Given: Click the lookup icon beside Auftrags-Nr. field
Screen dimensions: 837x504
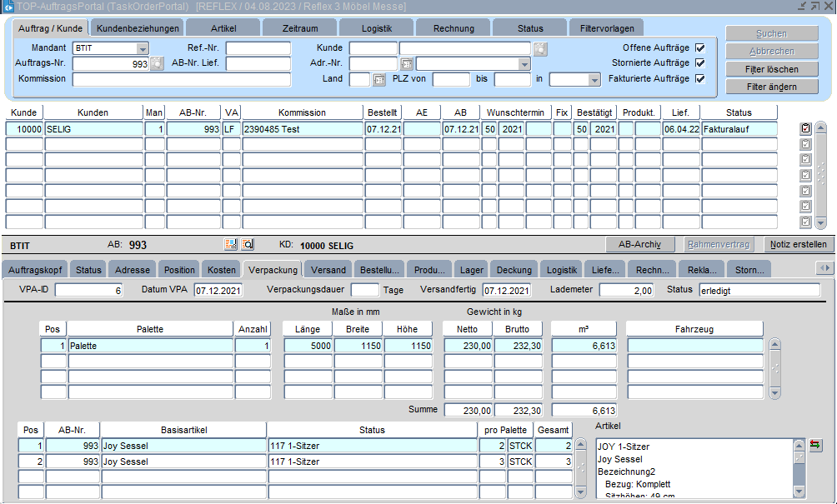Looking at the screenshot, I should [x=157, y=64].
